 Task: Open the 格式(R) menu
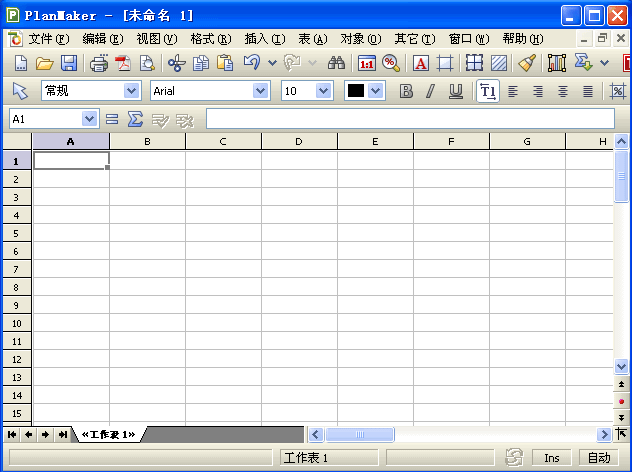pyautogui.click(x=211, y=39)
